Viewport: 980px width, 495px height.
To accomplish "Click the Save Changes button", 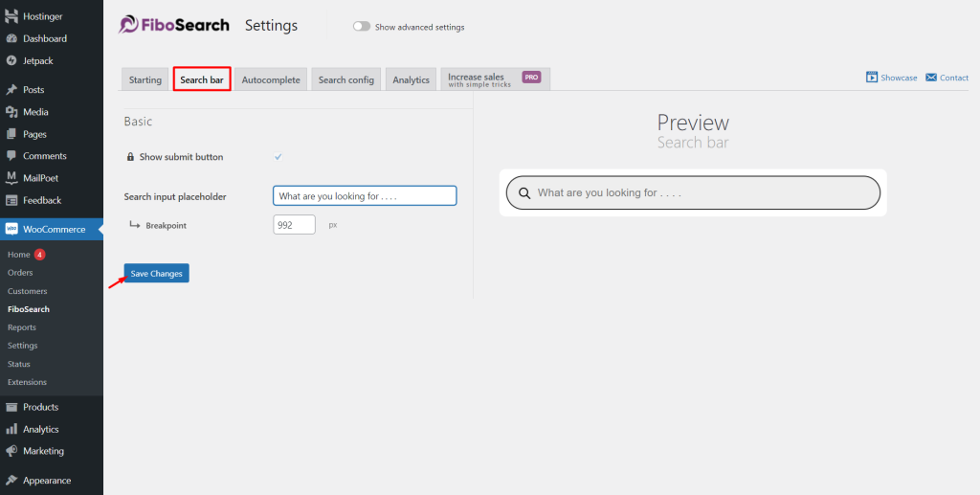I will coord(156,273).
